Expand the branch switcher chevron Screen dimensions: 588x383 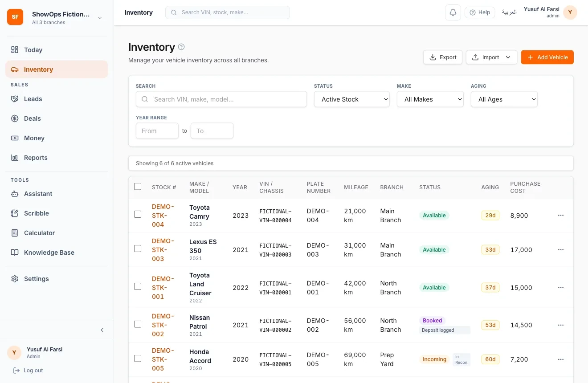[x=100, y=18]
